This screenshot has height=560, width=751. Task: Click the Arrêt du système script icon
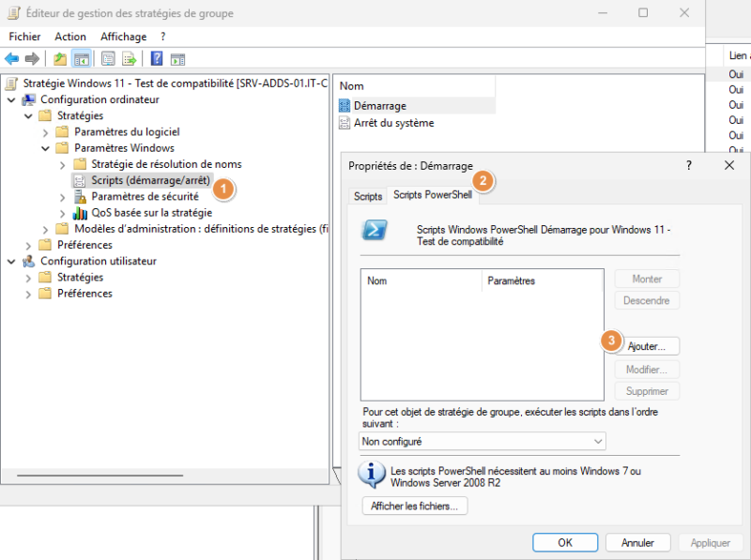(345, 123)
